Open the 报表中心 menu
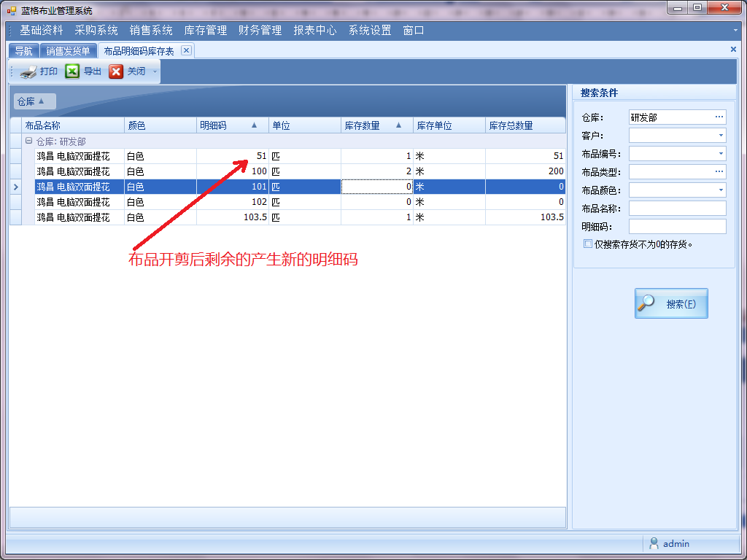 point(315,31)
